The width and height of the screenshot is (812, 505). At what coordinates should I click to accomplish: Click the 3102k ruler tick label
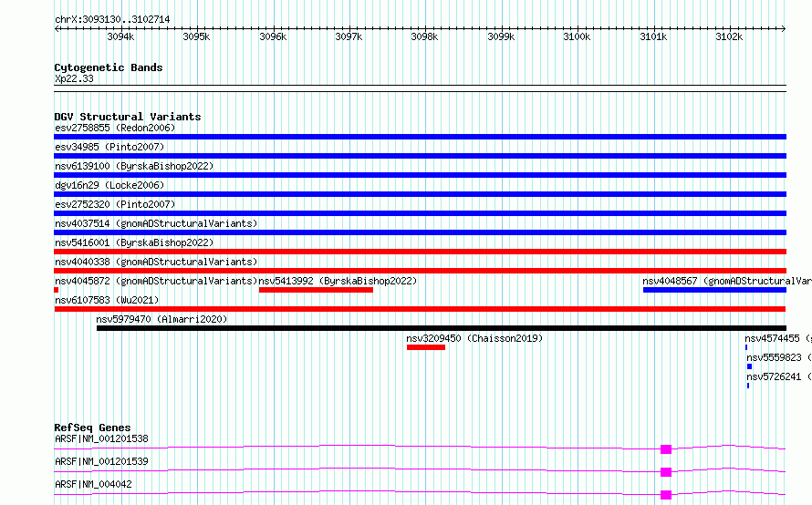(x=729, y=36)
